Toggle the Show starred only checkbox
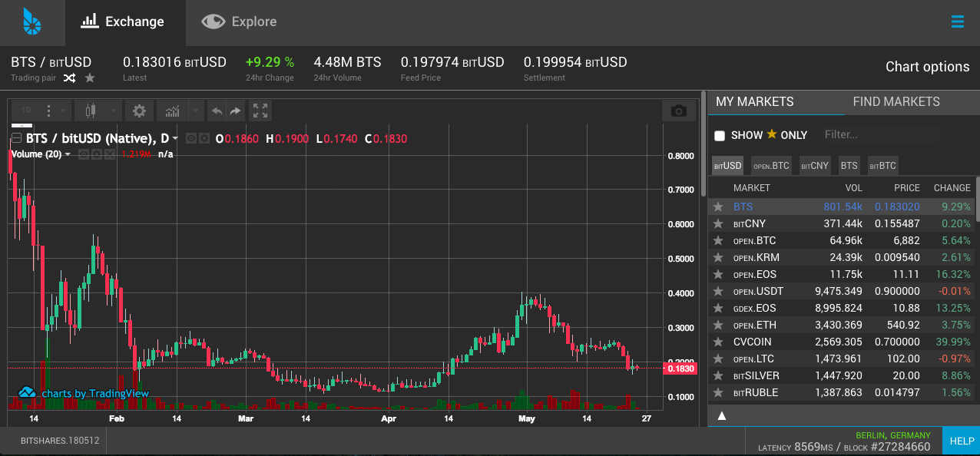 point(720,136)
